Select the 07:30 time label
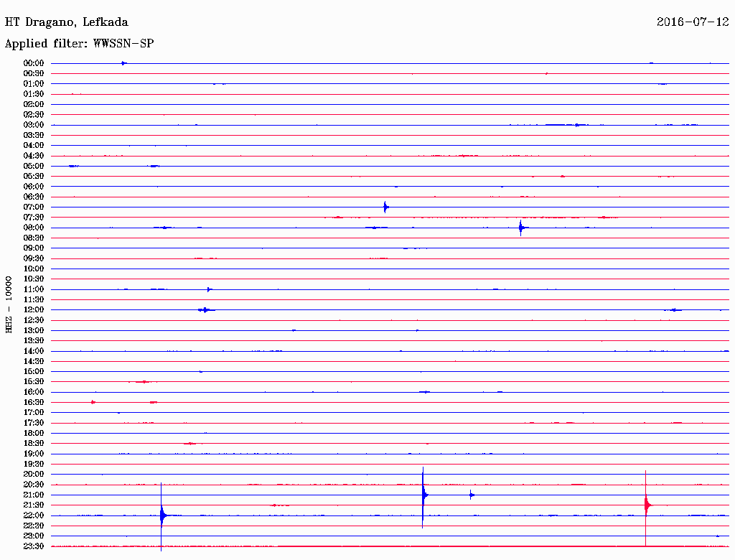 click(x=34, y=217)
